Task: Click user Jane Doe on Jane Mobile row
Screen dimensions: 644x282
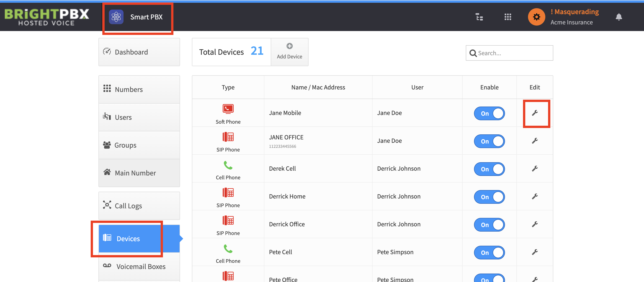Action: click(x=389, y=113)
